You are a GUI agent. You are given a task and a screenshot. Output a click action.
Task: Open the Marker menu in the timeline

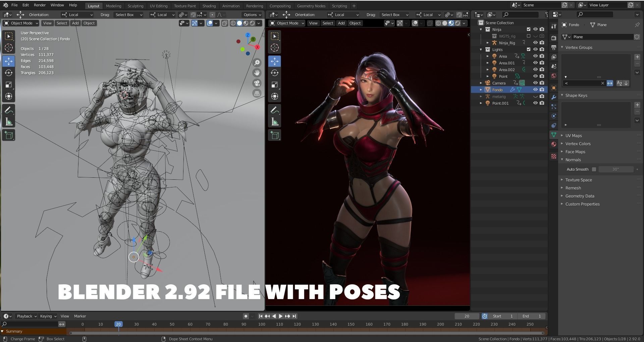pyautogui.click(x=80, y=316)
